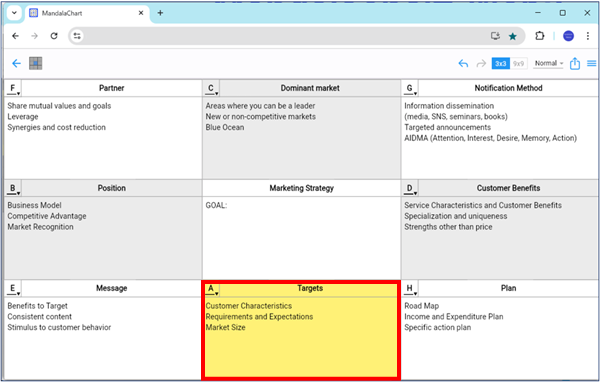The width and height of the screenshot is (600, 382).
Task: Select the Customer Benefits title
Action: click(508, 188)
